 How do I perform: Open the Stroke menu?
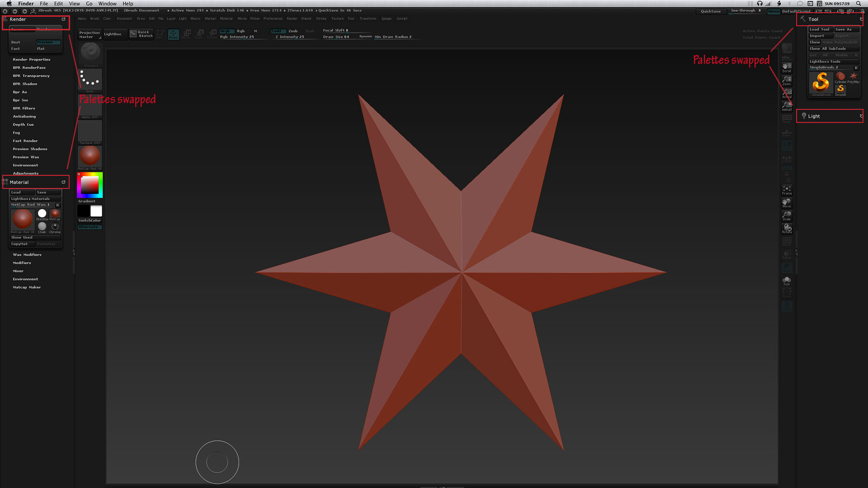coord(321,19)
